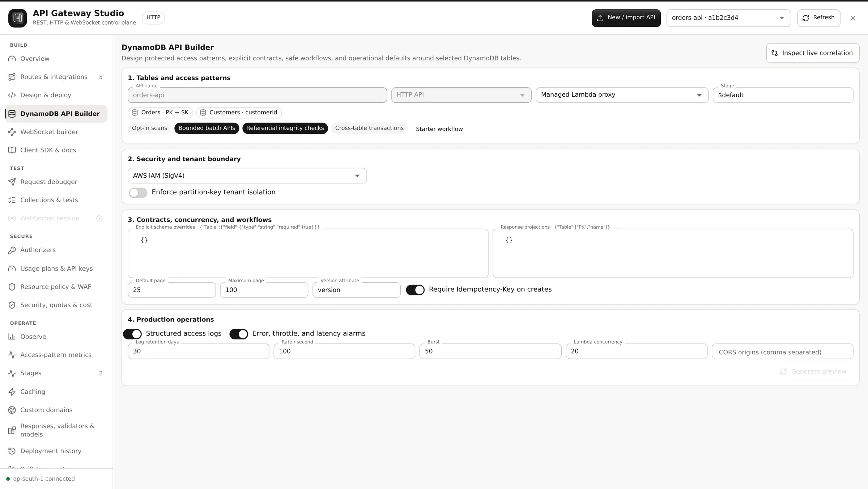Image resolution: width=868 pixels, height=489 pixels.
Task: Click the Client SDK & docs book icon
Action: (12, 150)
